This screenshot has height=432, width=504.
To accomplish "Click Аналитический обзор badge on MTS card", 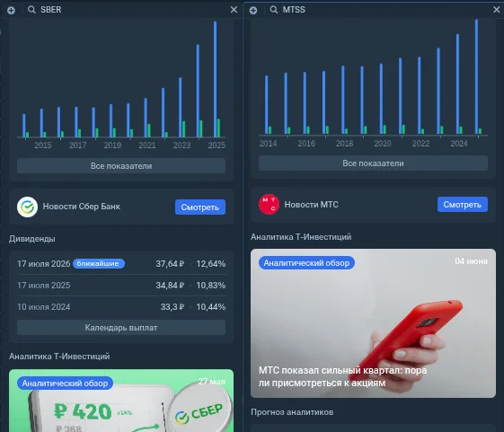I will point(306,263).
